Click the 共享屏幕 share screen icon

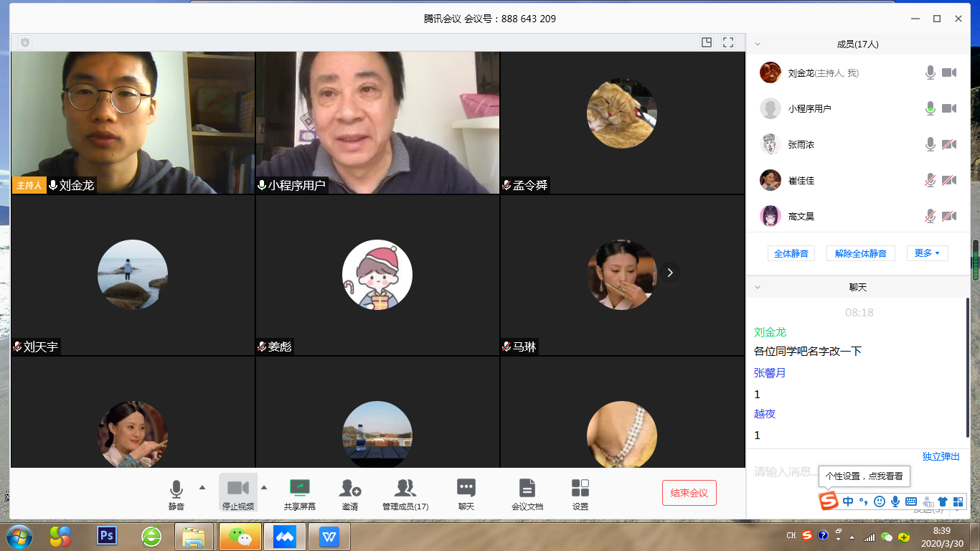[x=299, y=489]
